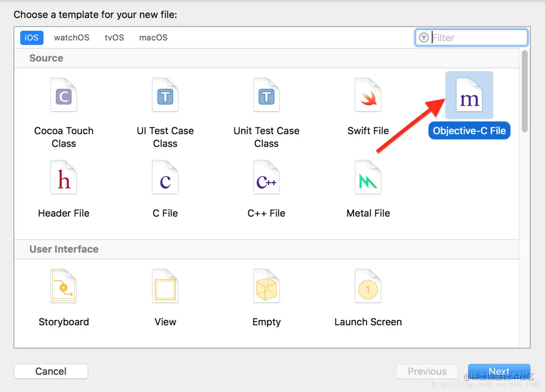
Task: Select the Swift File template icon
Action: coord(368,95)
